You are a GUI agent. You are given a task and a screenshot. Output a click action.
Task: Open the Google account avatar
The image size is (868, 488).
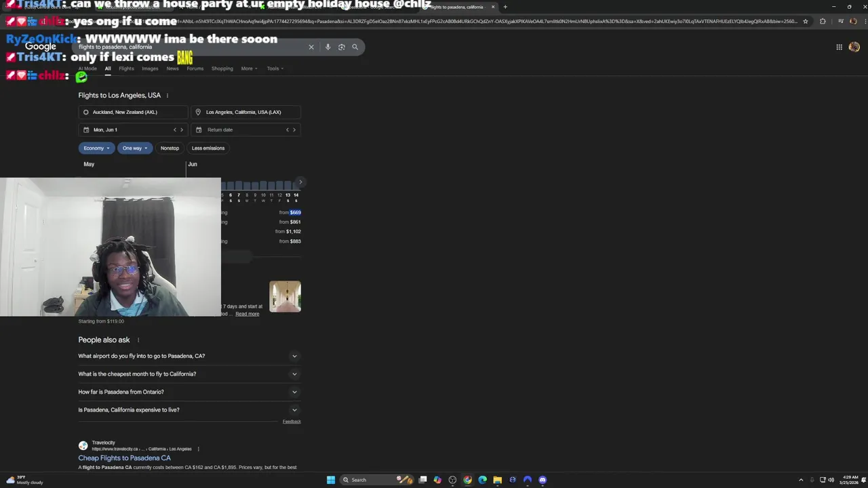click(x=854, y=47)
